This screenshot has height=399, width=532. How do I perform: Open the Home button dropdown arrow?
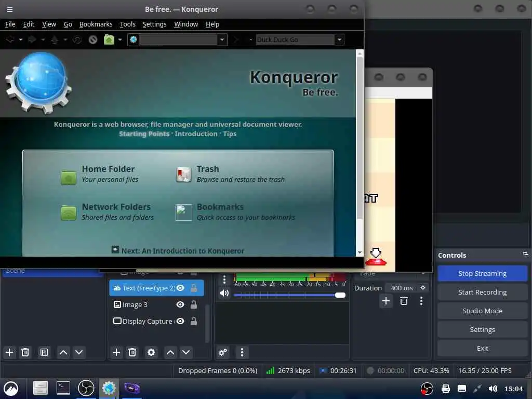click(120, 39)
